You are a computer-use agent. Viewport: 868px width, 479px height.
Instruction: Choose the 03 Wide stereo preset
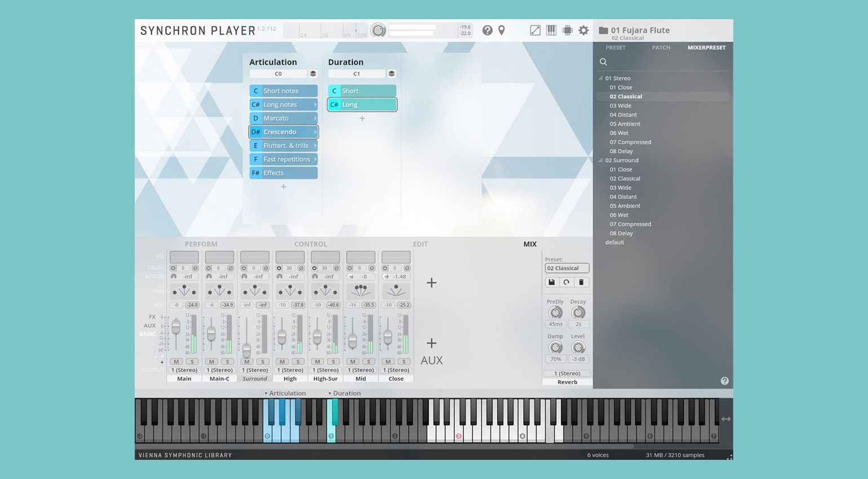click(620, 106)
